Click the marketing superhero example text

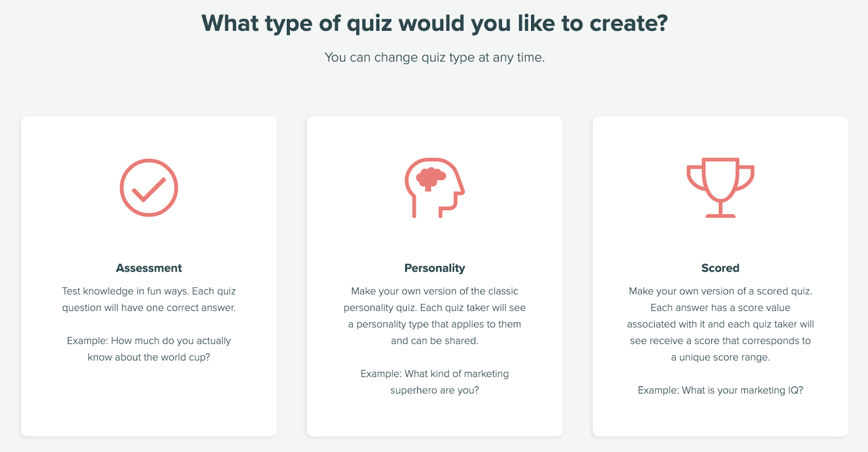435,382
